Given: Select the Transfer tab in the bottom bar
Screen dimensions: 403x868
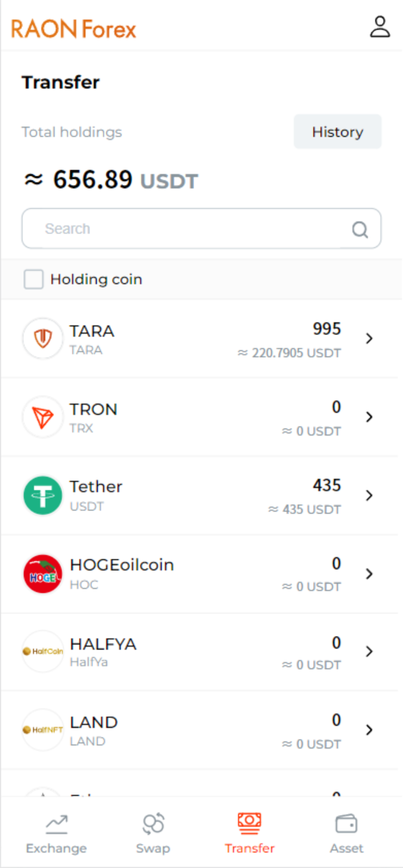Looking at the screenshot, I should coord(249,834).
